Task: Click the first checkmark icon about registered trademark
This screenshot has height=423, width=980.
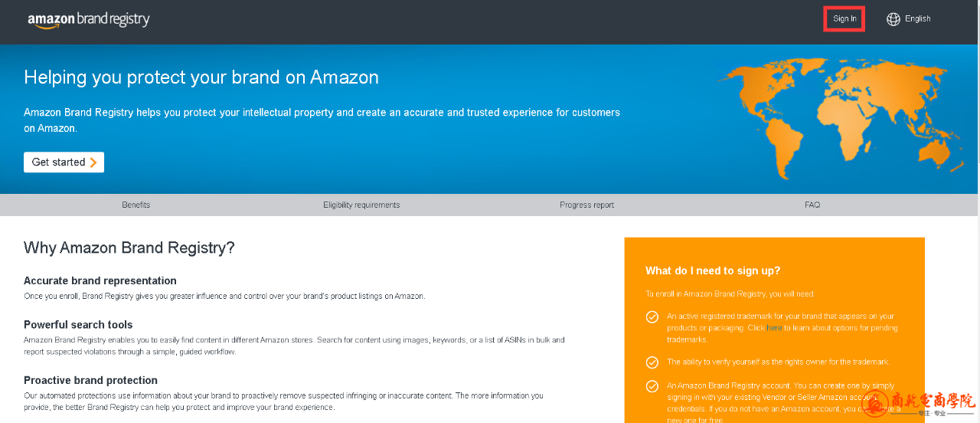Action: click(x=652, y=316)
